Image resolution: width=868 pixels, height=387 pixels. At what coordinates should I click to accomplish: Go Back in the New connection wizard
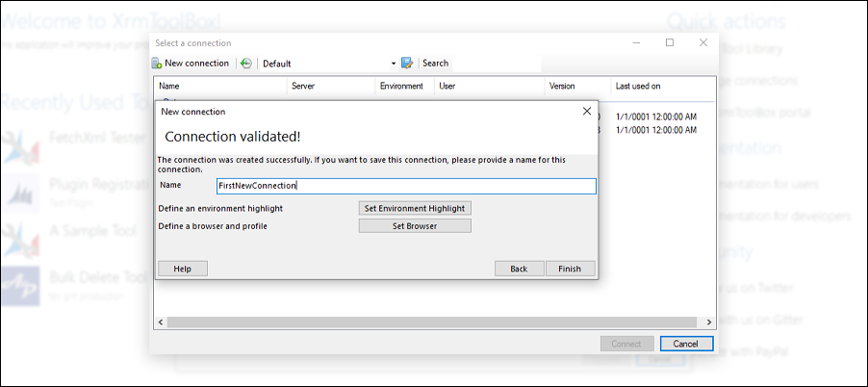click(x=520, y=269)
